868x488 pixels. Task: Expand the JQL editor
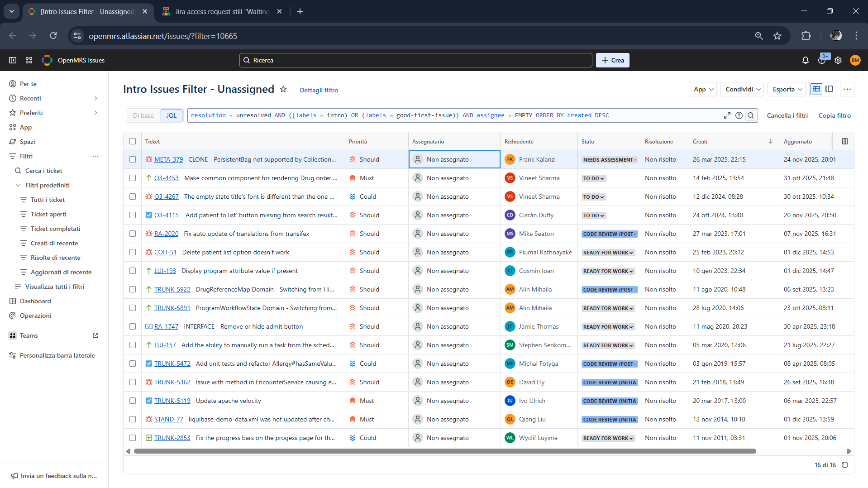(727, 115)
